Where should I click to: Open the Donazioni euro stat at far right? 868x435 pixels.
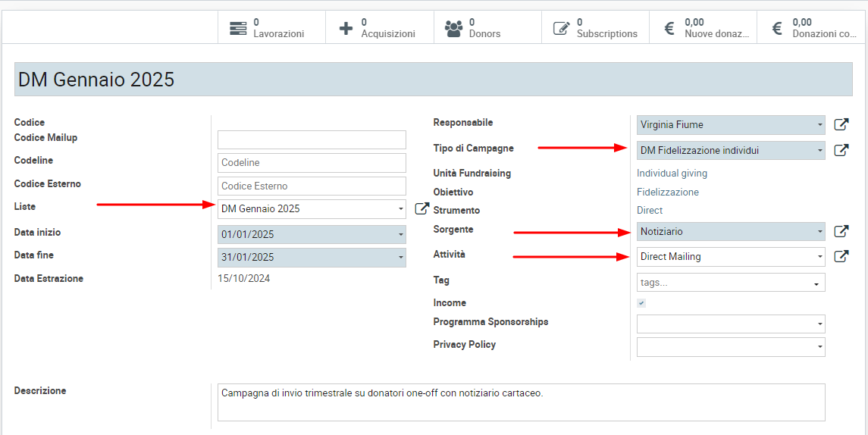(811, 28)
